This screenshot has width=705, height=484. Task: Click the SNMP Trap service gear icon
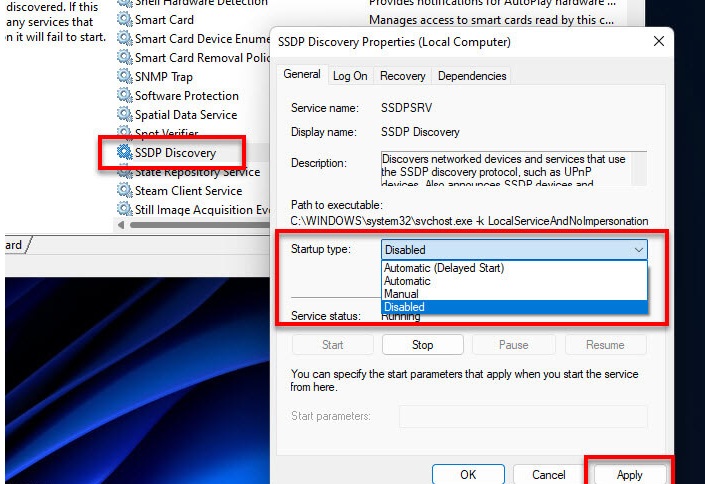click(x=125, y=77)
